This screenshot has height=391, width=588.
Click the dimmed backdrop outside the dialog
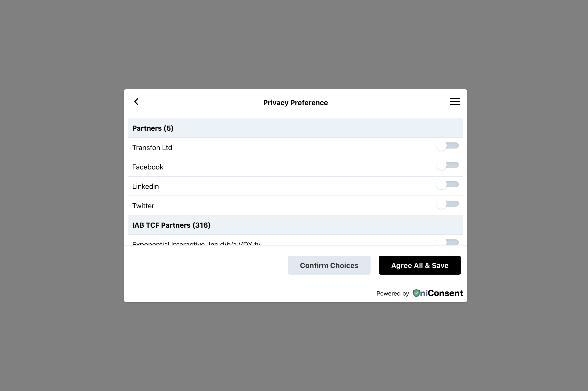[x=61, y=194]
